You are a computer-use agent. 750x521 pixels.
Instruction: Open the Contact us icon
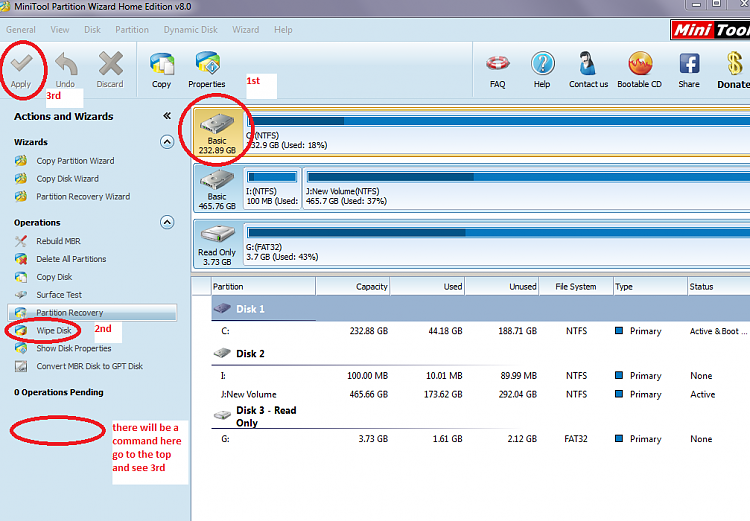[587, 63]
